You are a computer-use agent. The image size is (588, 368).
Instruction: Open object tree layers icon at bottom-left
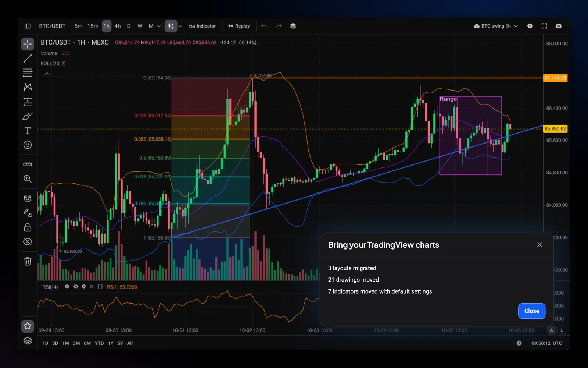click(x=28, y=341)
